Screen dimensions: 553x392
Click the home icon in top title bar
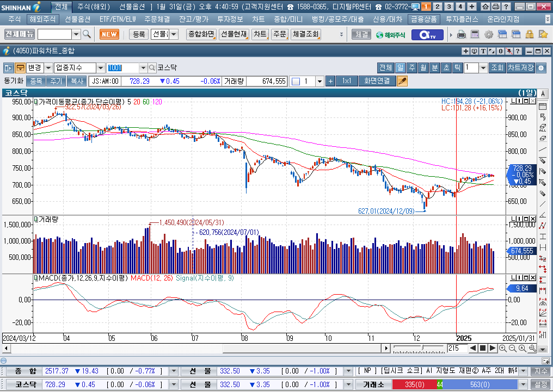pos(486,7)
